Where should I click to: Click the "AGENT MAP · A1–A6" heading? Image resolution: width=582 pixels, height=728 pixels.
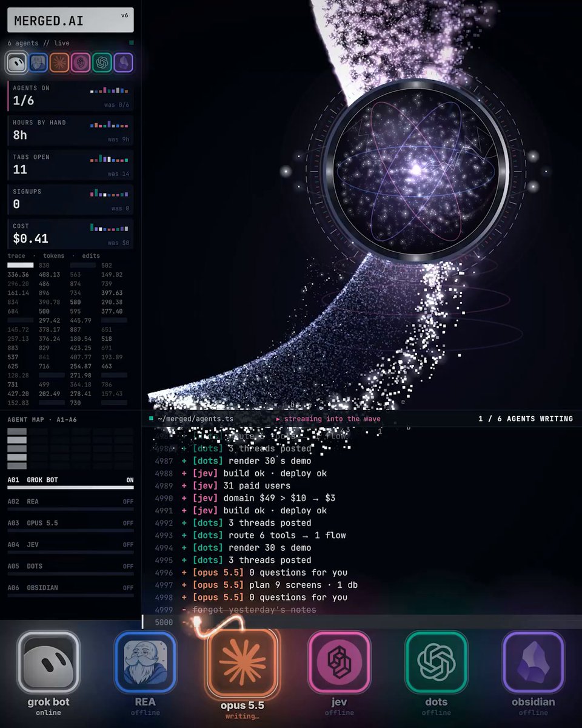pos(42,420)
